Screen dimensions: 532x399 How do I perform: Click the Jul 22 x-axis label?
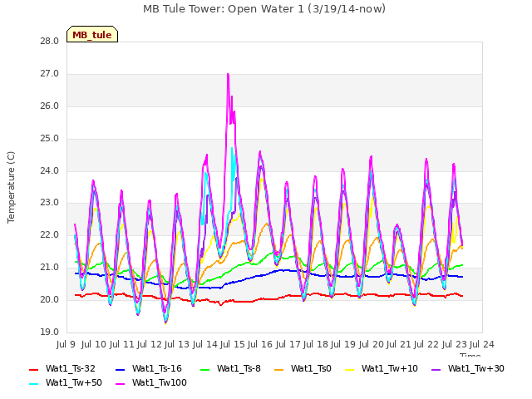(426, 344)
